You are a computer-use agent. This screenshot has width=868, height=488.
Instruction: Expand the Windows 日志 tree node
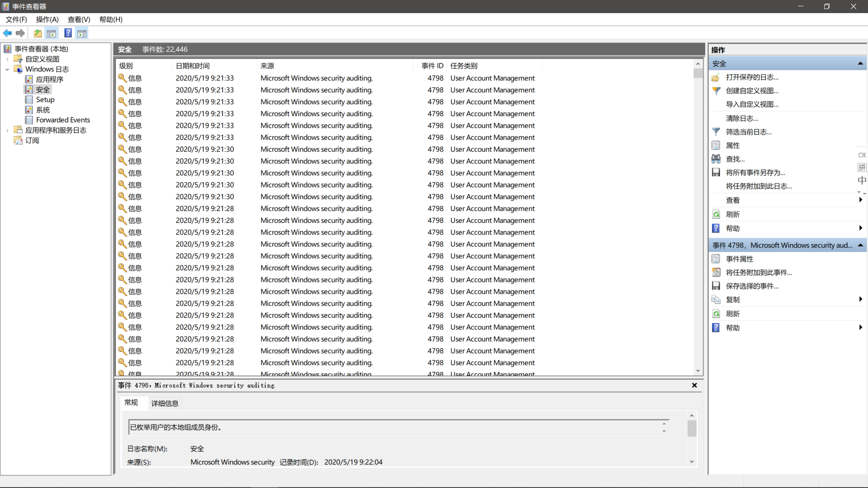(x=7, y=69)
